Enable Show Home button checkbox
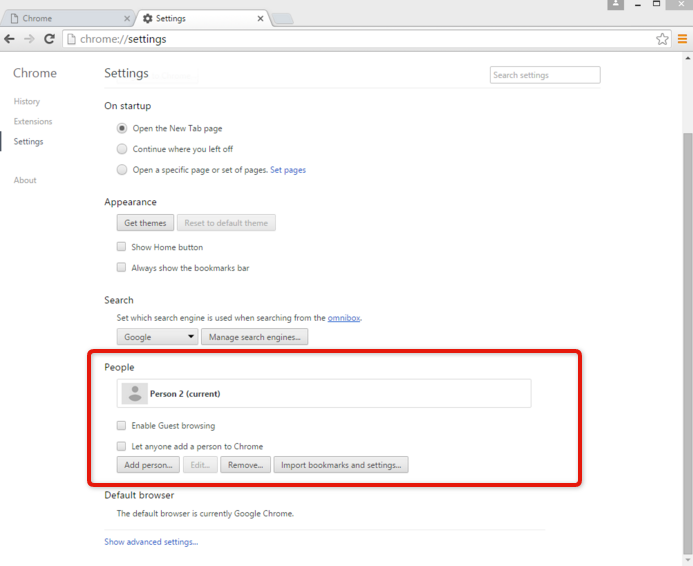 pyautogui.click(x=121, y=247)
